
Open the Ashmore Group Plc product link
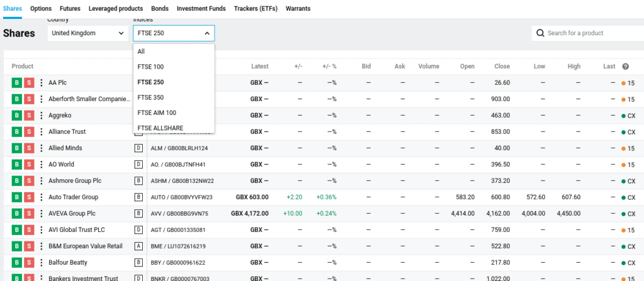pyautogui.click(x=77, y=180)
